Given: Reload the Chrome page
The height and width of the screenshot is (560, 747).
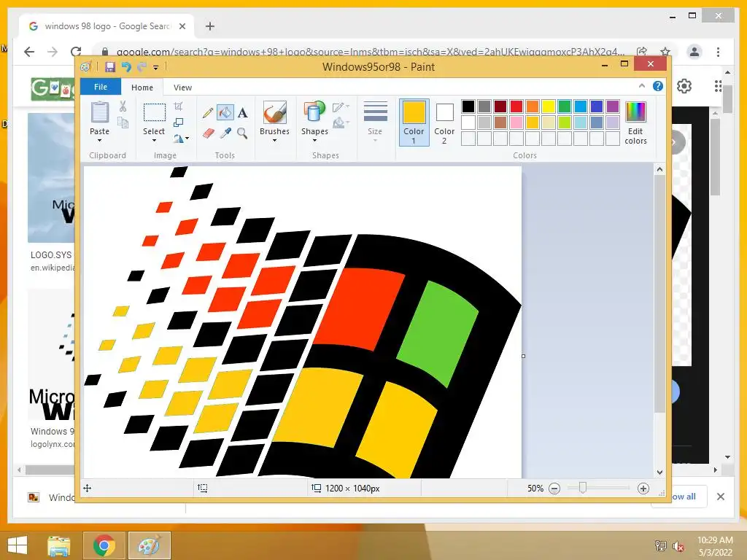Looking at the screenshot, I should pyautogui.click(x=76, y=52).
